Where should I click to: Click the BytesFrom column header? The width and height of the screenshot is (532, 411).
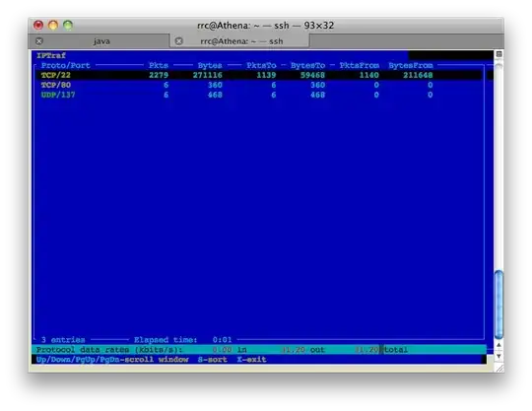click(411, 65)
